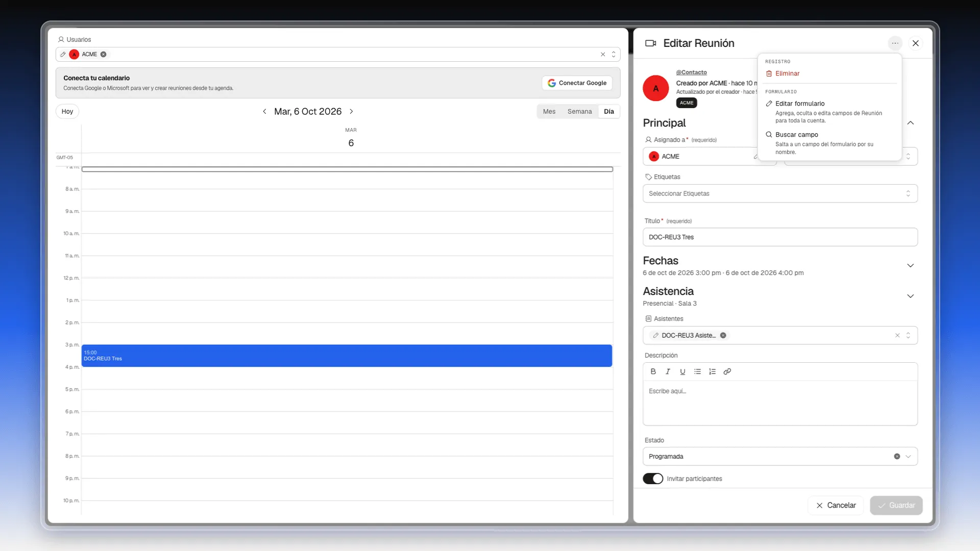The width and height of the screenshot is (980, 551).
Task: Open the @Contacto link
Action: pyautogui.click(x=692, y=72)
